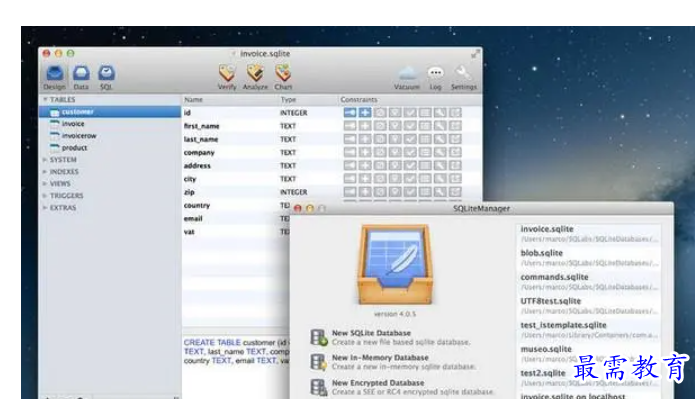Open recent file blob.sqlite
Viewport: 695px width, 399px height.
coord(589,258)
